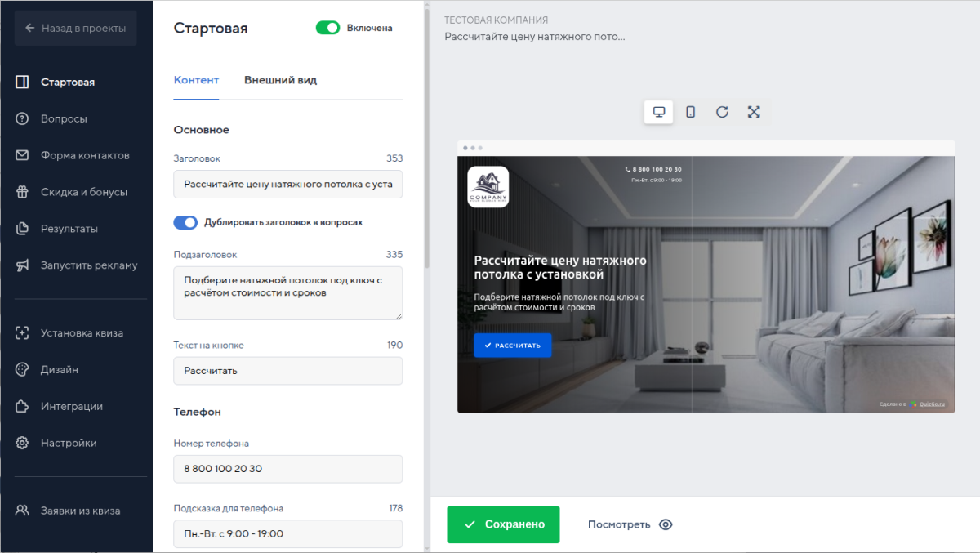This screenshot has height=553, width=980.
Task: Open Запустить рекламу megaphone item
Action: point(88,265)
